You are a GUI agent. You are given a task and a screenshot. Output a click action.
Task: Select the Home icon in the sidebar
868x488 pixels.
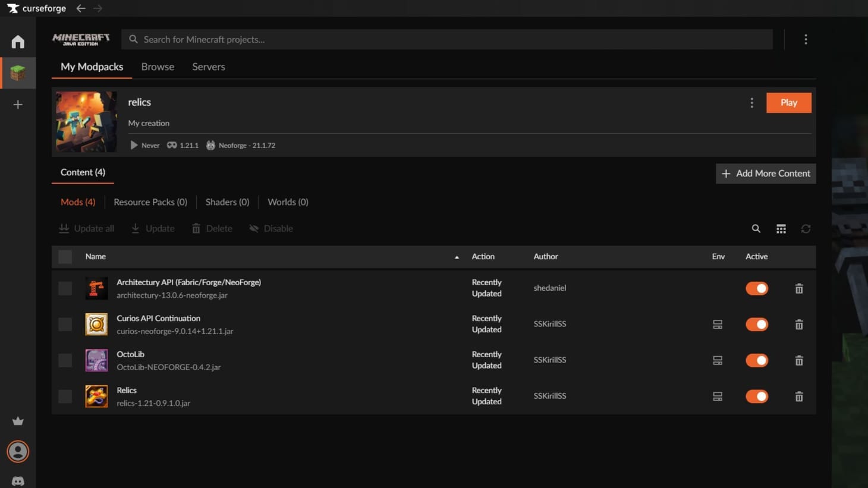coord(17,41)
